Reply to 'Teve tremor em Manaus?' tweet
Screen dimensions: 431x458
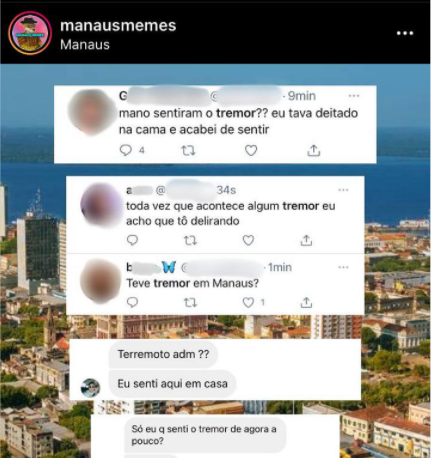(x=132, y=302)
